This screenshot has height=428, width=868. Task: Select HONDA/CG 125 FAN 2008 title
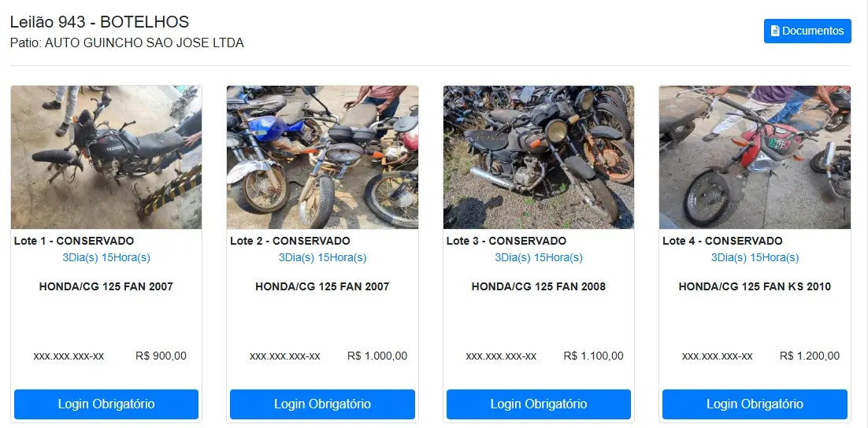click(539, 286)
